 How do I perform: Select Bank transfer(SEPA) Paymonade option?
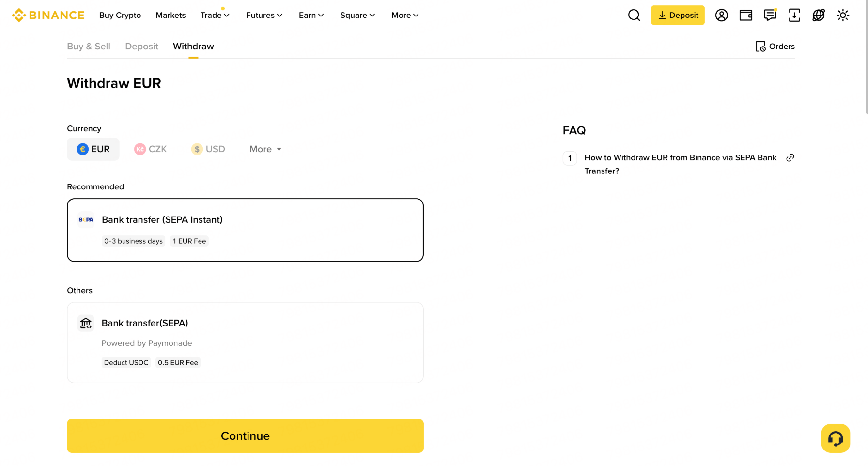click(245, 342)
